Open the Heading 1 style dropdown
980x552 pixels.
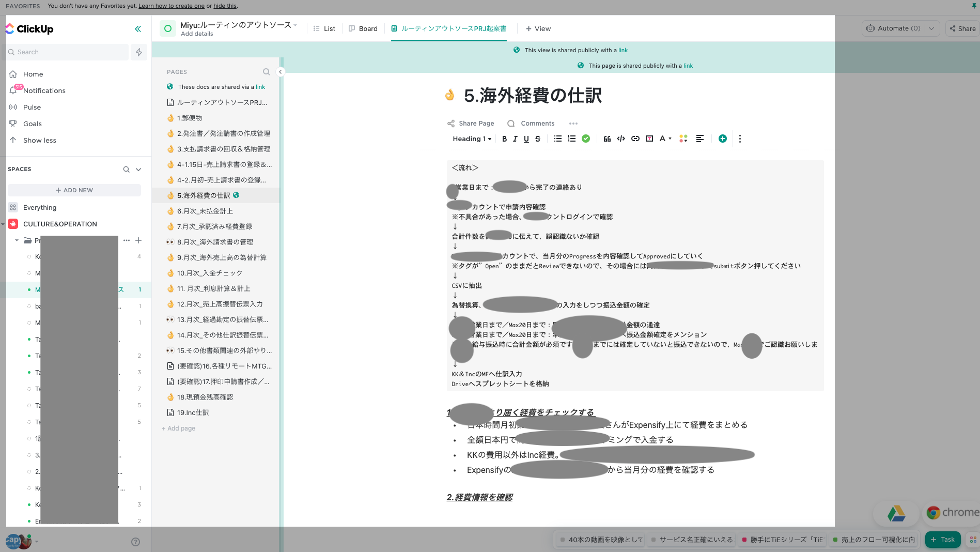click(x=472, y=139)
